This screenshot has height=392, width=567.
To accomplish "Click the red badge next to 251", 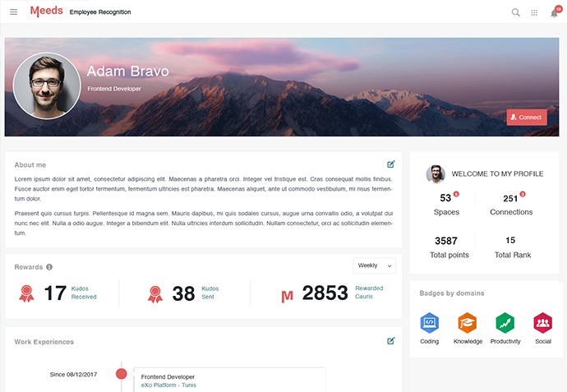I will pyautogui.click(x=523, y=194).
